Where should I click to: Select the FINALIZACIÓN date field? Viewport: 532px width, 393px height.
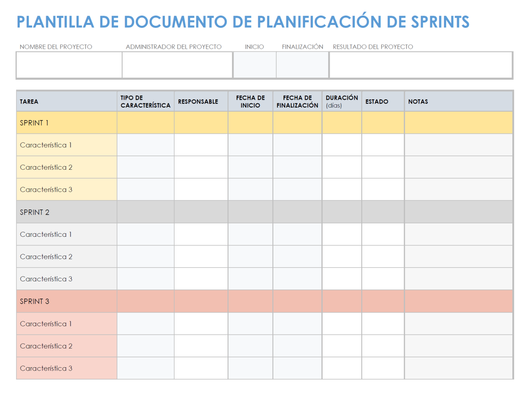(302, 65)
